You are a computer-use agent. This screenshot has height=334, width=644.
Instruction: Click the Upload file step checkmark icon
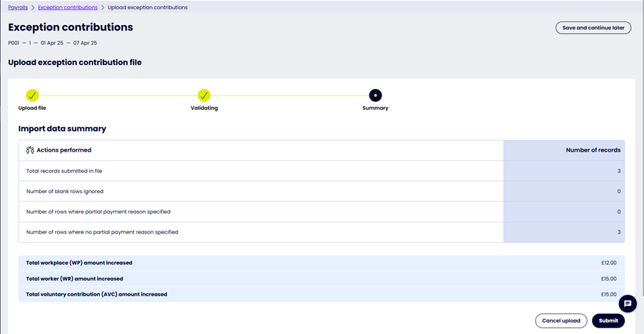[32, 95]
